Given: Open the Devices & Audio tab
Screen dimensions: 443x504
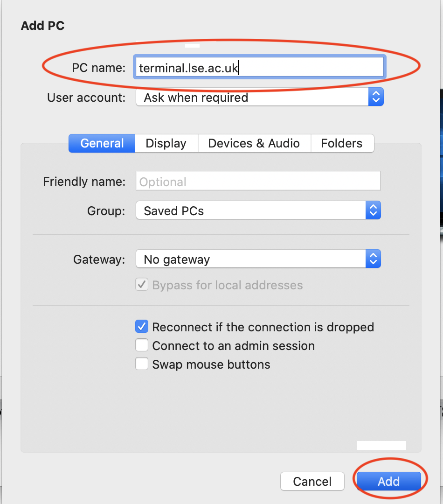Looking at the screenshot, I should click(254, 143).
